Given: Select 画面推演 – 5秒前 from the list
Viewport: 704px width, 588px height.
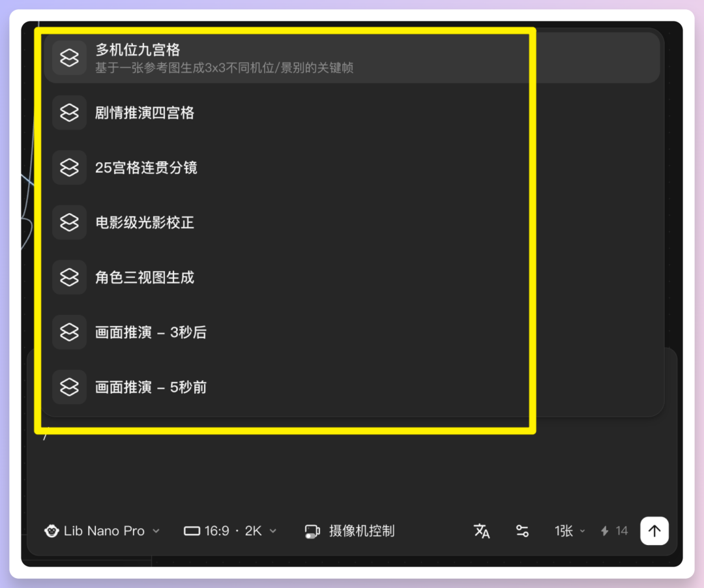Looking at the screenshot, I should pyautogui.click(x=151, y=387).
